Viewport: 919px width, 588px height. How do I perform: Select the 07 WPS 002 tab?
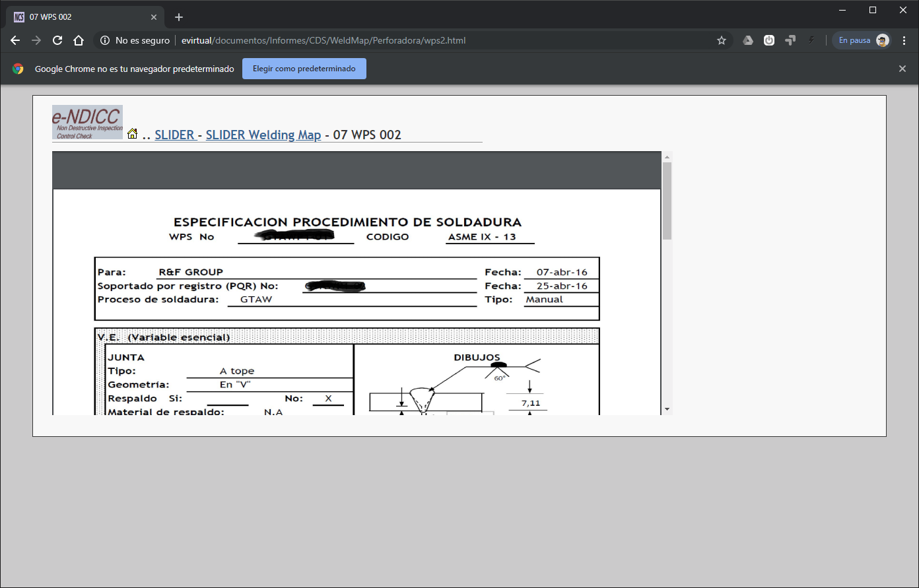[x=79, y=17]
